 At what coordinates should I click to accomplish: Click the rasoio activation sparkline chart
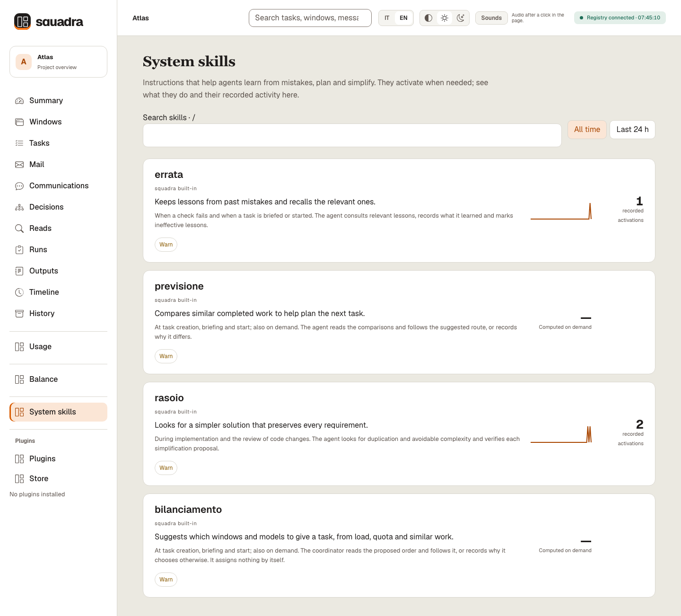point(561,434)
